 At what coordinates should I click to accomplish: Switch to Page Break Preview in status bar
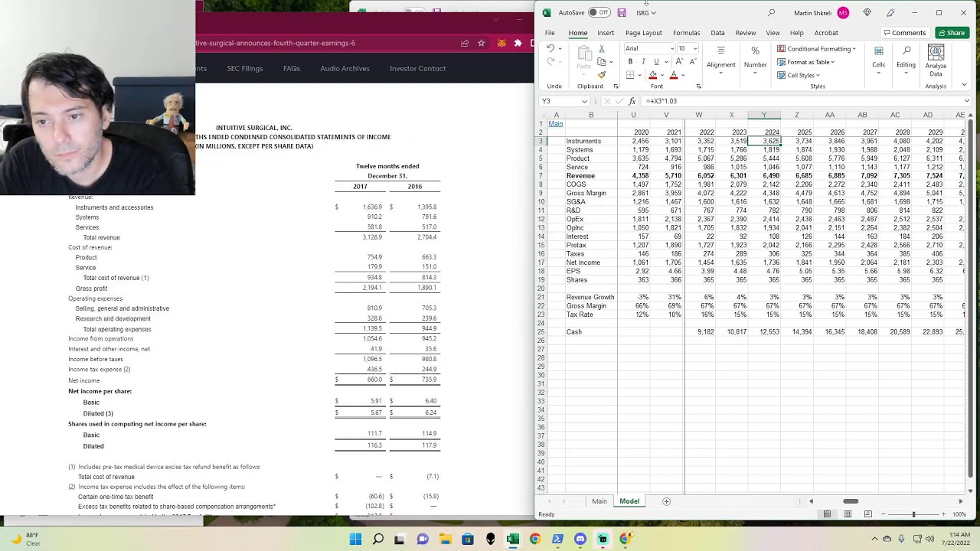(867, 514)
